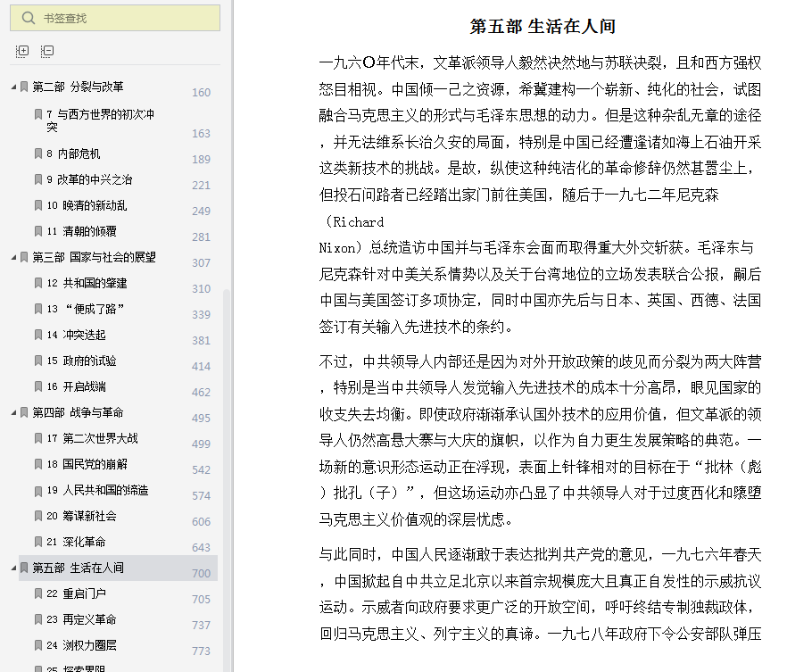Open bookmark 17 第二次世界大战
787x672 pixels.
(x=93, y=439)
